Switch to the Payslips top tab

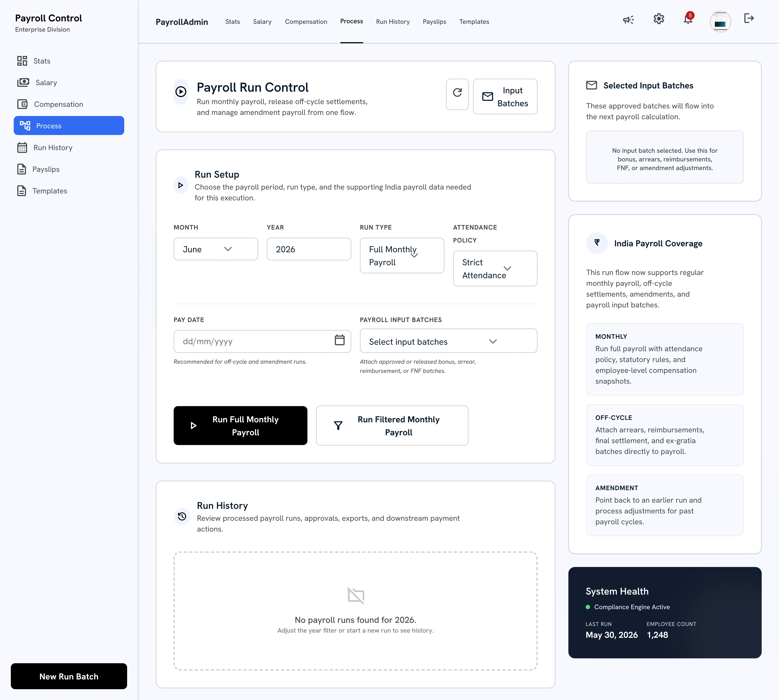[x=435, y=21]
